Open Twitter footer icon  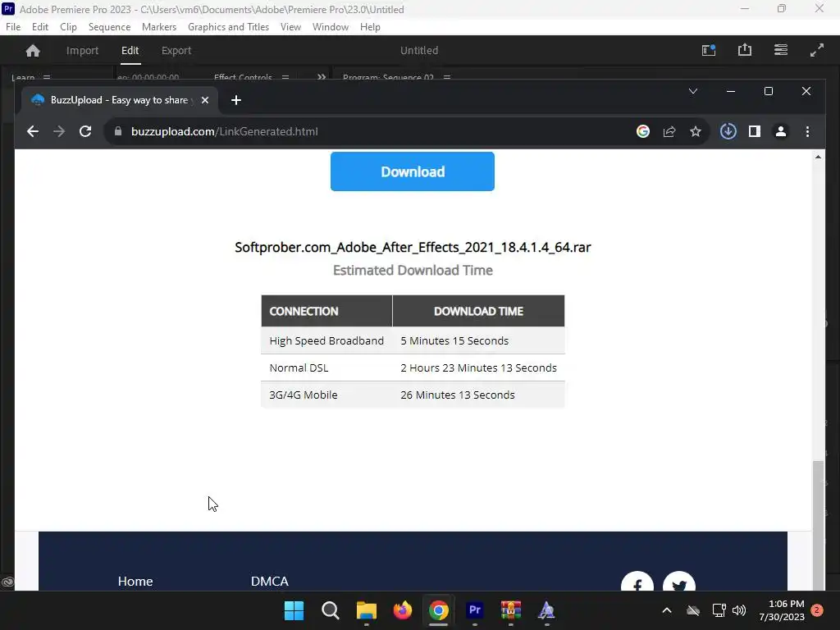pyautogui.click(x=678, y=582)
